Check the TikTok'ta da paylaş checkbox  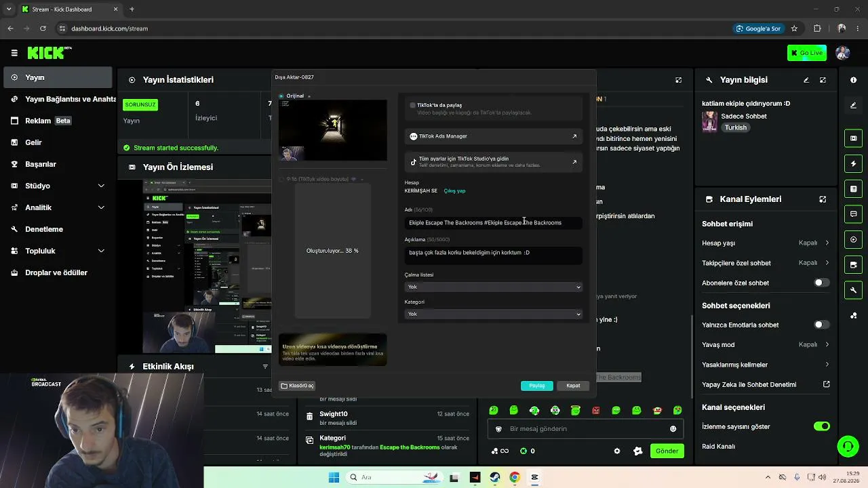pyautogui.click(x=412, y=105)
